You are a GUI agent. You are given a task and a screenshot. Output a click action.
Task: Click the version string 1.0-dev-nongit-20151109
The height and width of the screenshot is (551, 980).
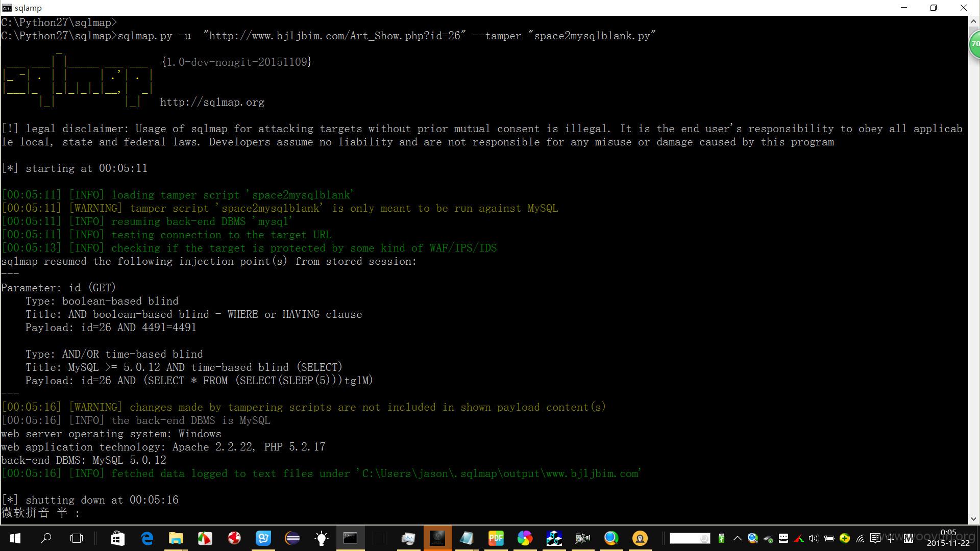tap(236, 62)
